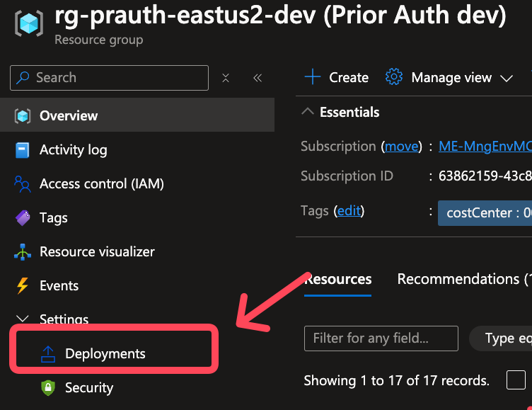Click the costCenter tag chip
Screen dimensions: 532x410
(x=485, y=213)
